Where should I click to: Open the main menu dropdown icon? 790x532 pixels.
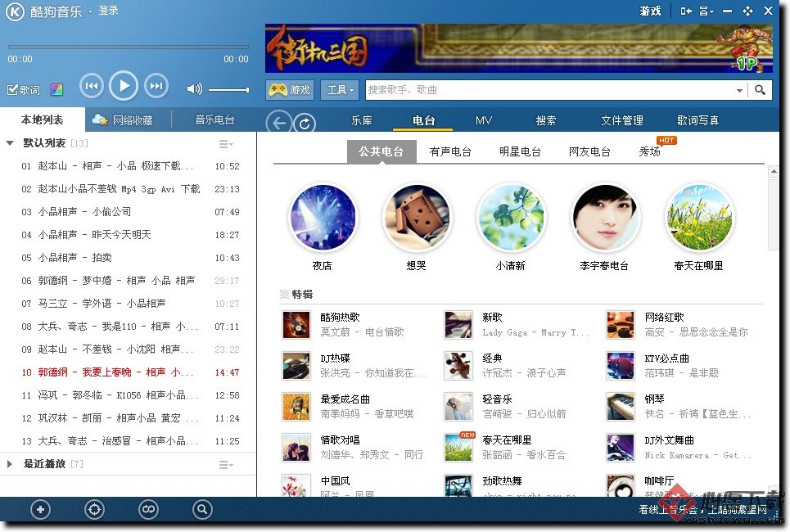coord(706,11)
